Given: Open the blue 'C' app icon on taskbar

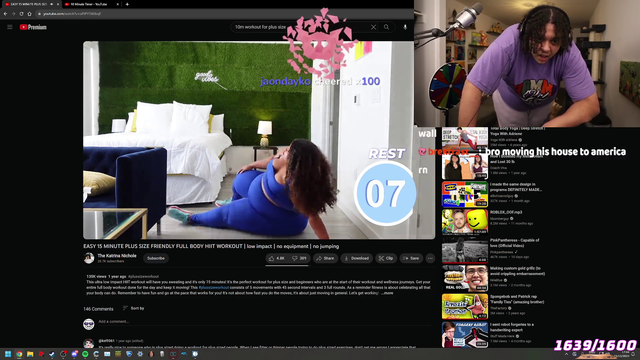Looking at the screenshot, I should point(96,354).
